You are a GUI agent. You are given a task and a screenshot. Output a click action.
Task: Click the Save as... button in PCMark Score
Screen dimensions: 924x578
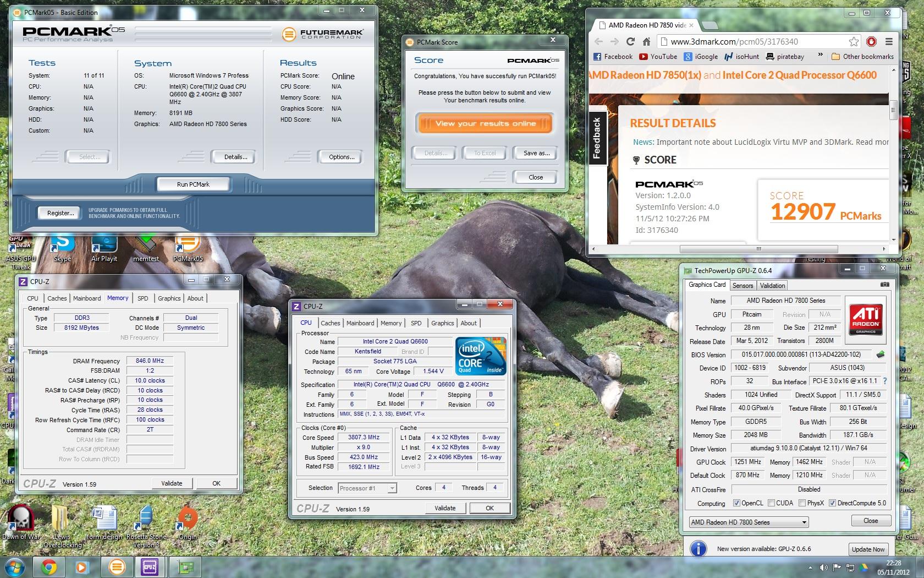coord(536,153)
